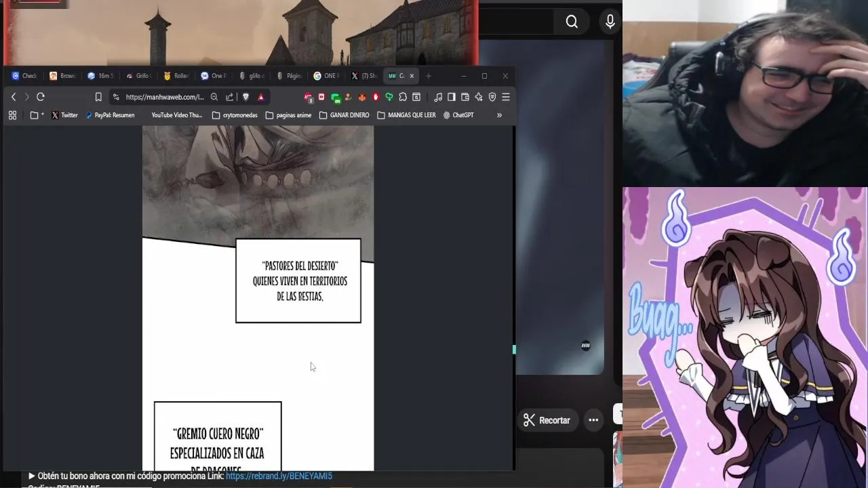Viewport: 868px width, 488px height.
Task: Click the Pastores del Desierto text panel
Action: pos(298,281)
